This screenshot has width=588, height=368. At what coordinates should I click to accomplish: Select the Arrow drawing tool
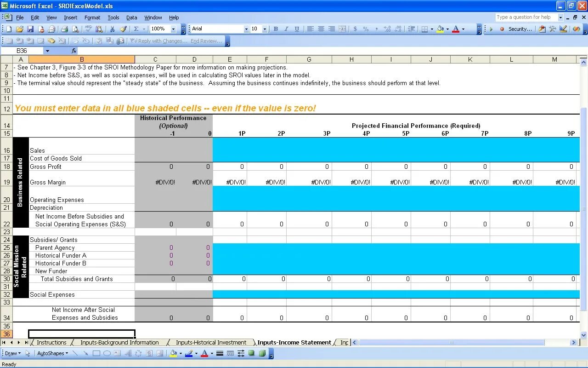(86, 353)
